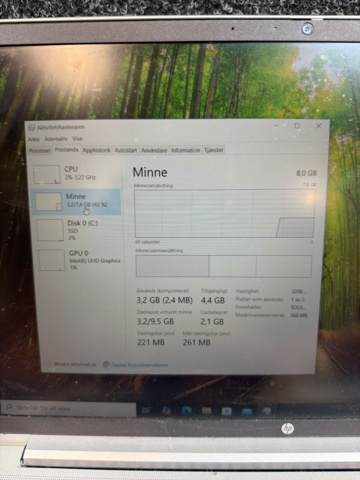This screenshot has width=360, height=480.
Task: Open Task View from taskbar
Action: click(x=146, y=410)
